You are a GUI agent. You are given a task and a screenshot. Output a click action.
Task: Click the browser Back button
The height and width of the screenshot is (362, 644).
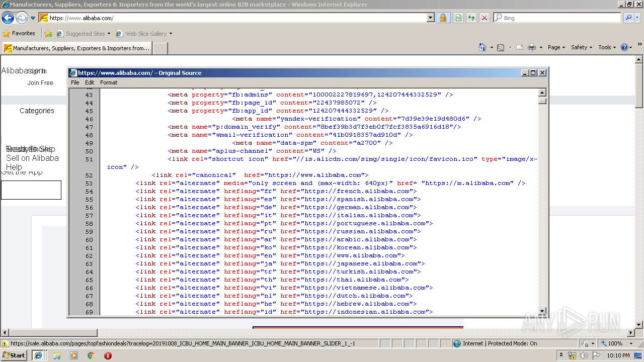point(8,18)
